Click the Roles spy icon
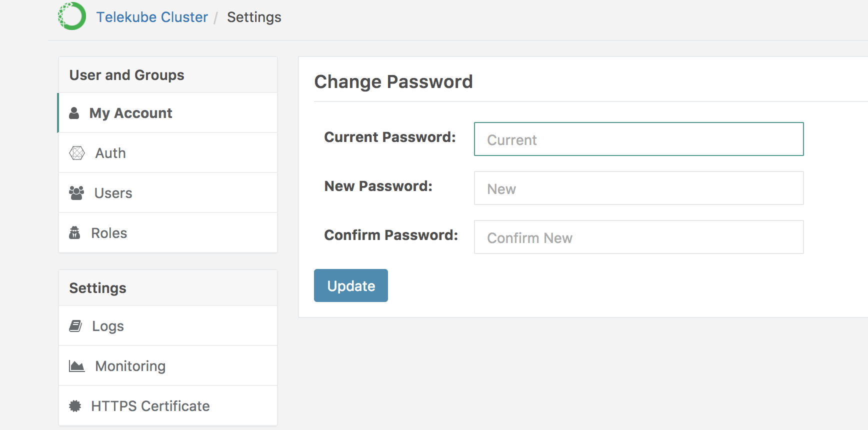Screen dimensions: 868x430 [x=74, y=233]
